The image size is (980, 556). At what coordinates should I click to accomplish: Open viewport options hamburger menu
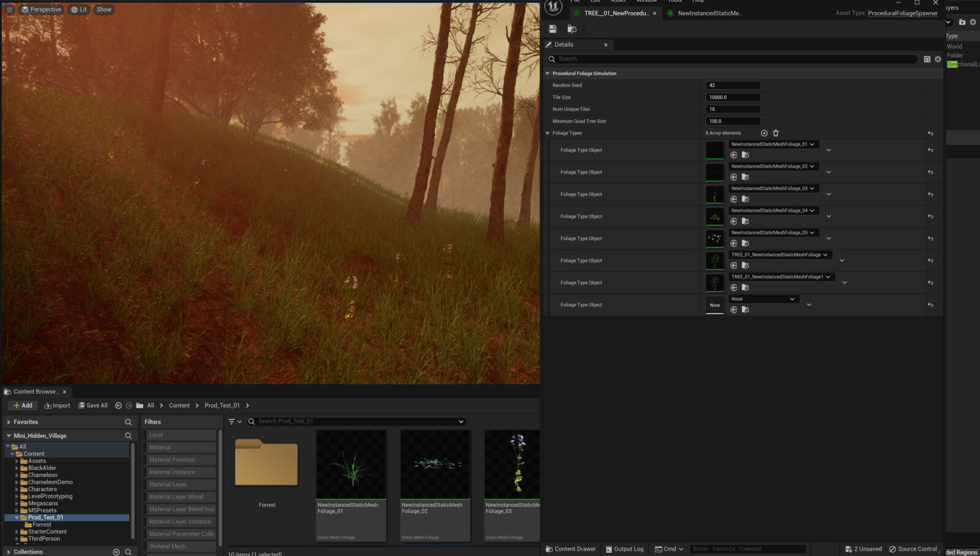[x=9, y=9]
